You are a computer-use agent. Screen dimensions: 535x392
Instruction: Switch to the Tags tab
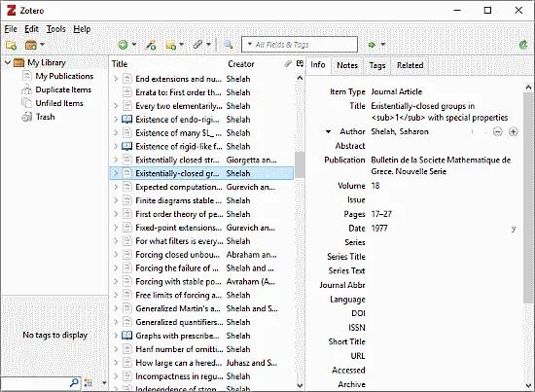tap(377, 65)
